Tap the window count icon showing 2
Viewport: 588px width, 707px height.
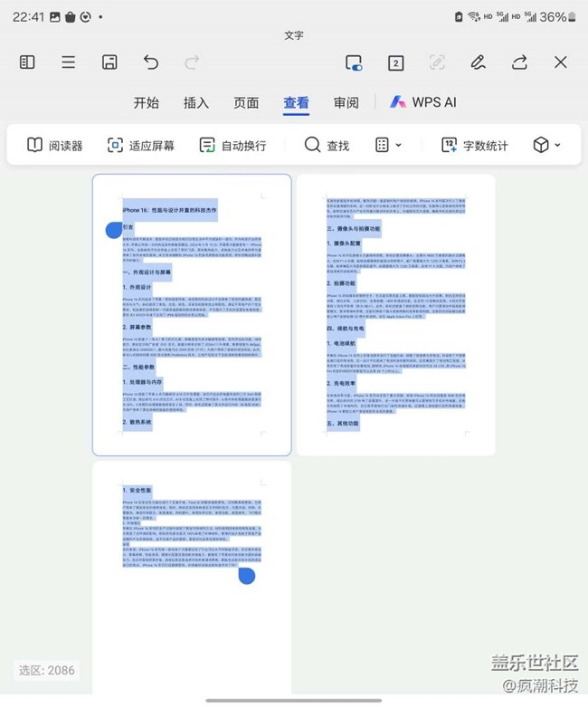coord(395,62)
